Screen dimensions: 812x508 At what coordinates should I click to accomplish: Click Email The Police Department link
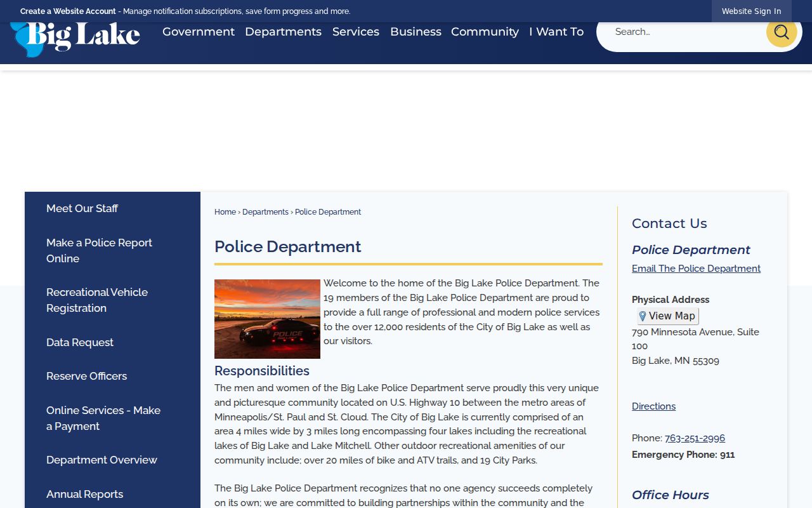click(696, 269)
